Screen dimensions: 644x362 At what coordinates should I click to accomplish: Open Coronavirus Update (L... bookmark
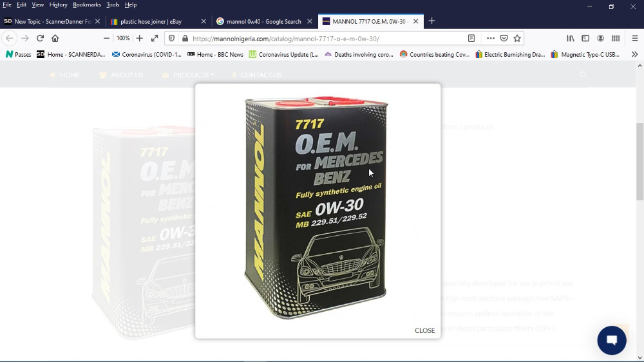(284, 54)
